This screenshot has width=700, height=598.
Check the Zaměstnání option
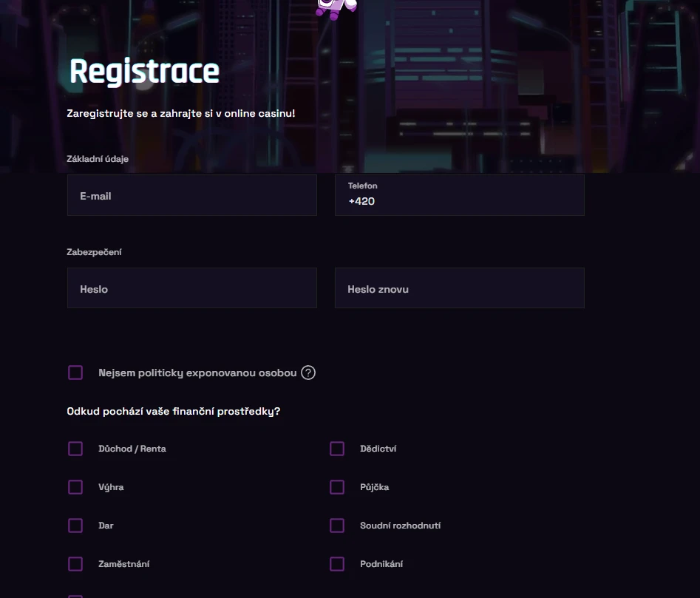click(75, 564)
